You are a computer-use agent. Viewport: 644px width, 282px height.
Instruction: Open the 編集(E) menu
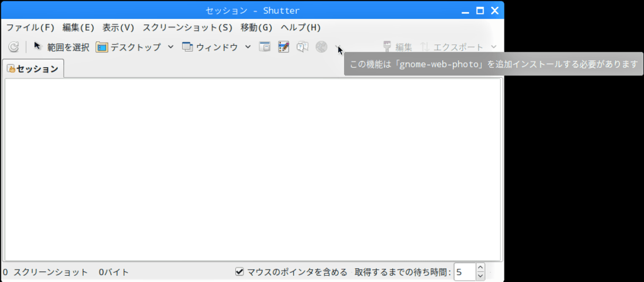coord(79,28)
